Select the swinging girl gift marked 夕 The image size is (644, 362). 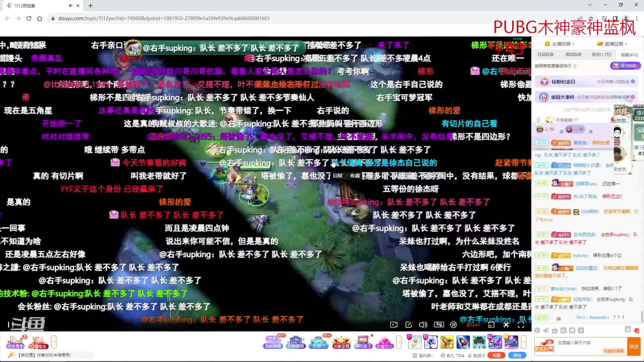pyautogui.click(x=415, y=342)
